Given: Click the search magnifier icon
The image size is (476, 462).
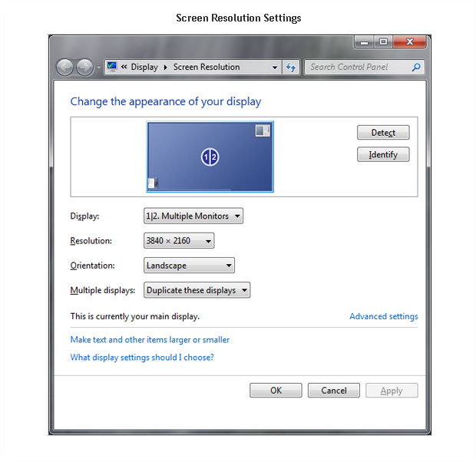Looking at the screenshot, I should coord(416,67).
